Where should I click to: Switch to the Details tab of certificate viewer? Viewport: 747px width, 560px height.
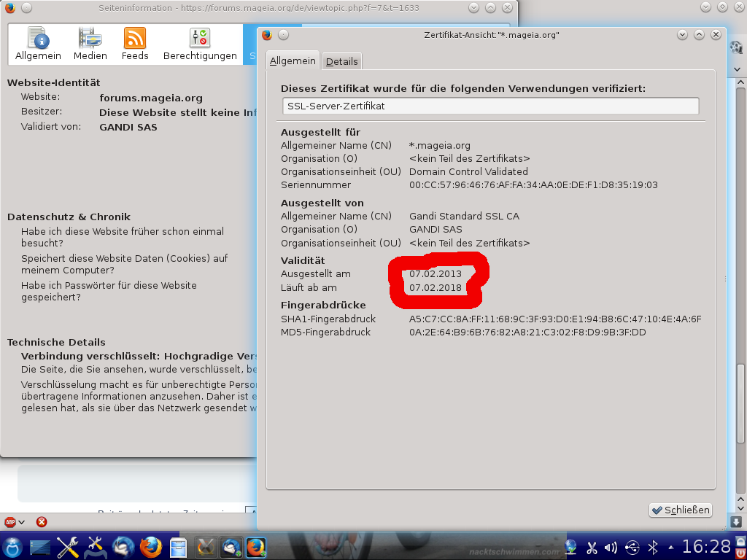[341, 61]
